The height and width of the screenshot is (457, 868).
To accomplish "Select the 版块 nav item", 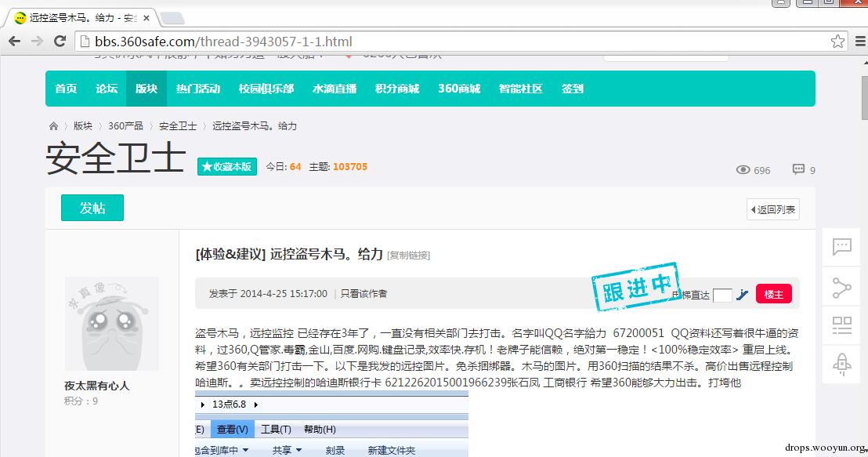I will (x=146, y=89).
